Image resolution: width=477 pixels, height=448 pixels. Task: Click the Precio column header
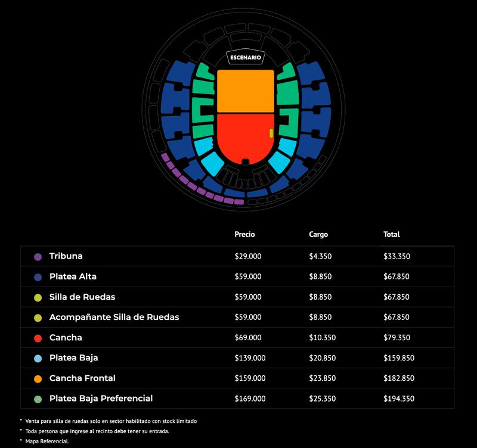tap(244, 235)
